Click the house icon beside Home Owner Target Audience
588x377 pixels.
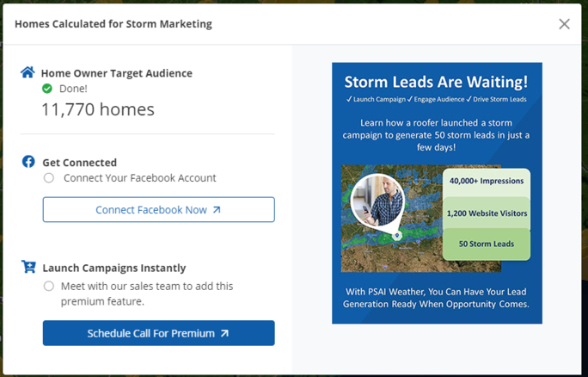click(28, 73)
